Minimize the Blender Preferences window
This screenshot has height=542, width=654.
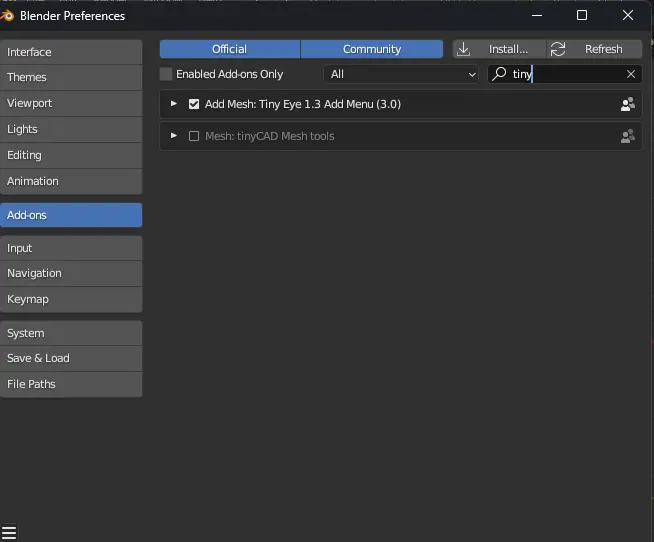pos(537,15)
